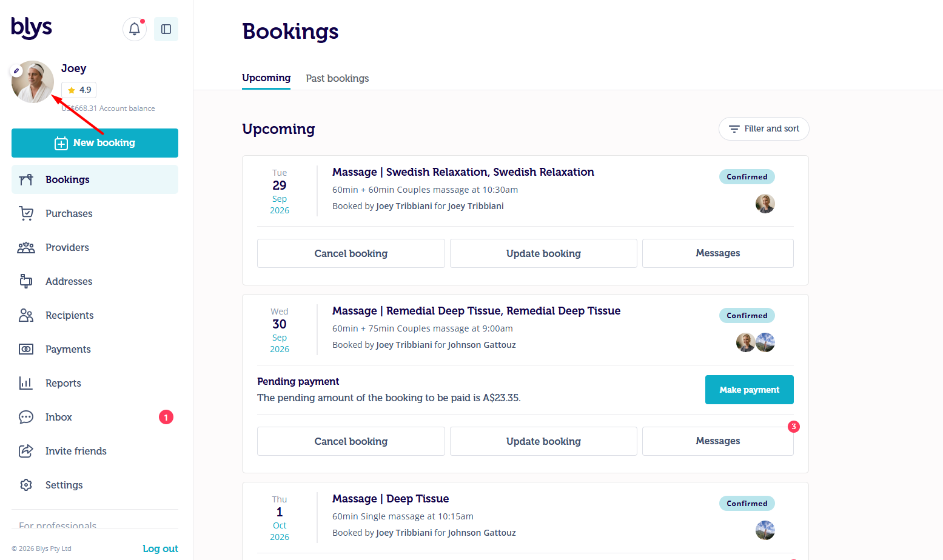This screenshot has width=943, height=560.
Task: Open the Inbox chat icon
Action: (x=26, y=417)
